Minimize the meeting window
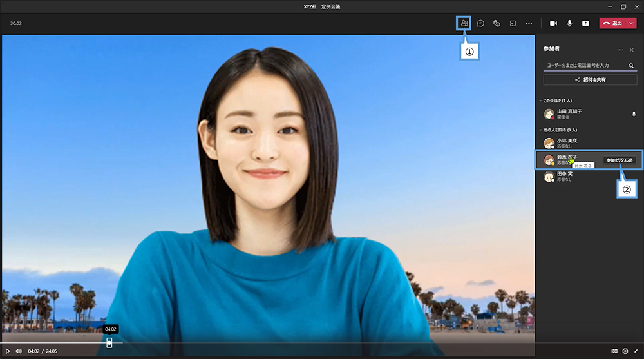644x359 pixels. tap(611, 6)
